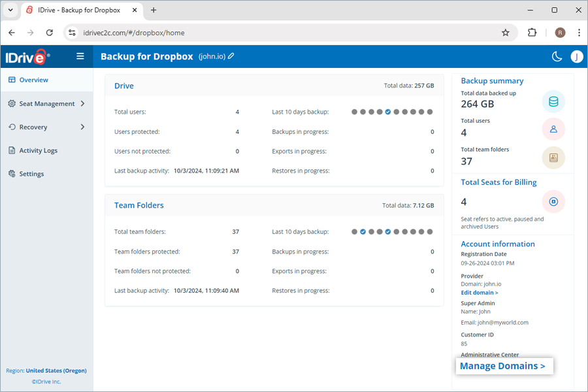
Task: Click the database icon beside total data backed up
Action: point(553,101)
